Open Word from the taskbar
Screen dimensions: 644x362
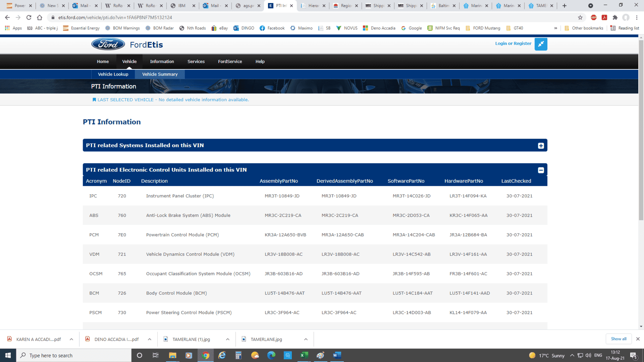(337, 355)
